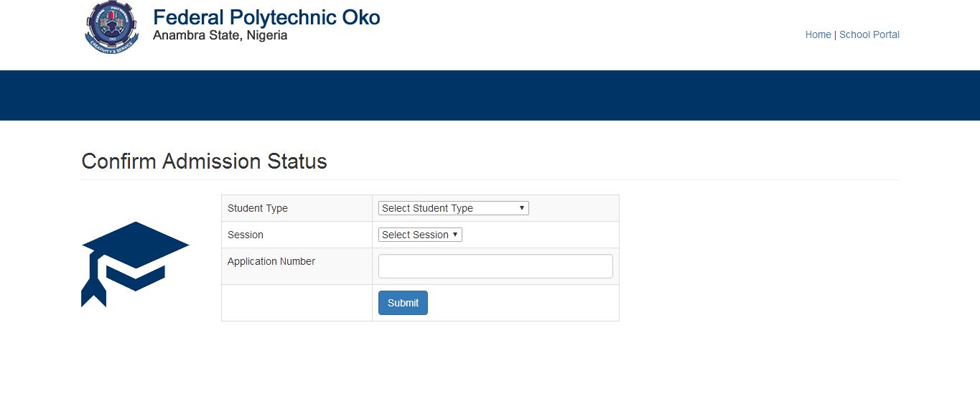Click the graduation cap icon

pos(135,263)
